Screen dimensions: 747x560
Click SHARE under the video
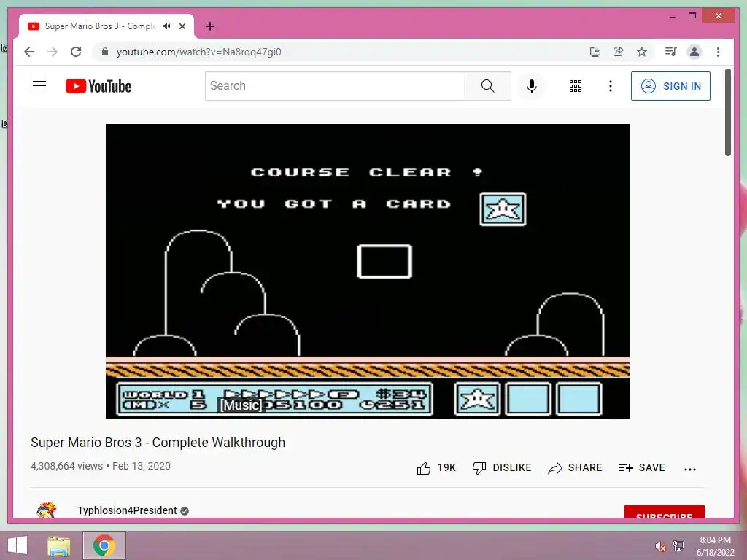click(x=575, y=467)
